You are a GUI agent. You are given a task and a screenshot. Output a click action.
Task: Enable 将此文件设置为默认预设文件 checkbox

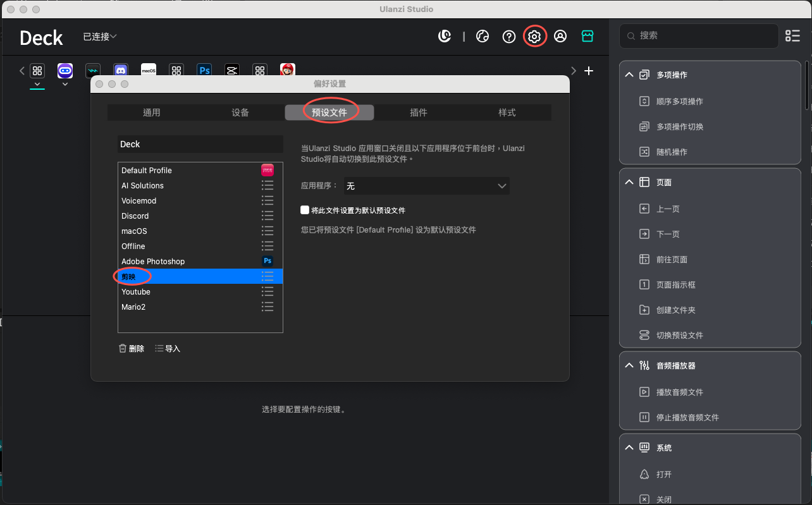tap(305, 210)
